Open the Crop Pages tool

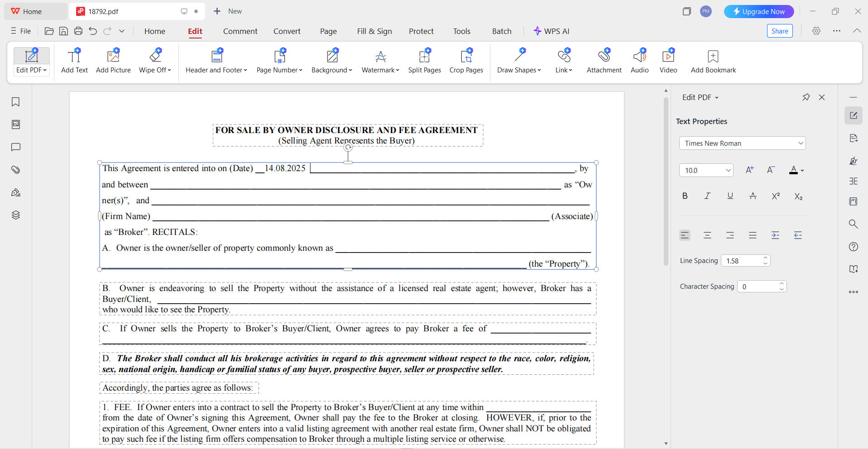[x=466, y=60]
